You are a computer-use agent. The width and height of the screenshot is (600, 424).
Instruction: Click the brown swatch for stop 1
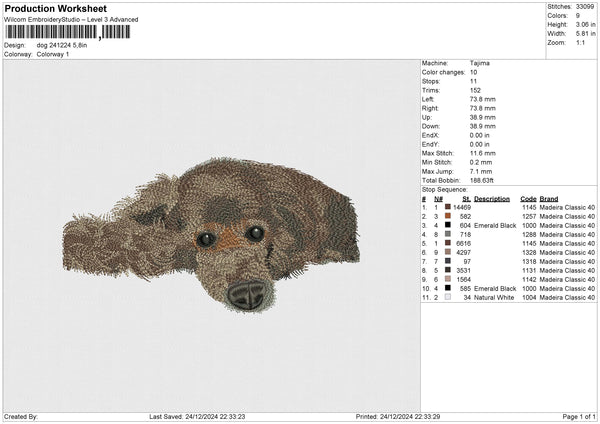[x=448, y=207]
